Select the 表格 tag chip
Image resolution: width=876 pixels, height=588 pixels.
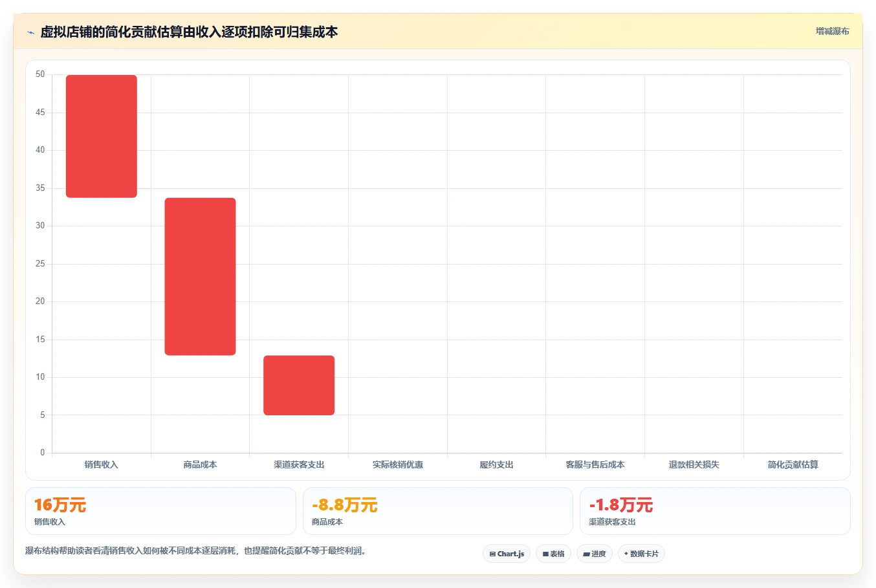pos(553,554)
